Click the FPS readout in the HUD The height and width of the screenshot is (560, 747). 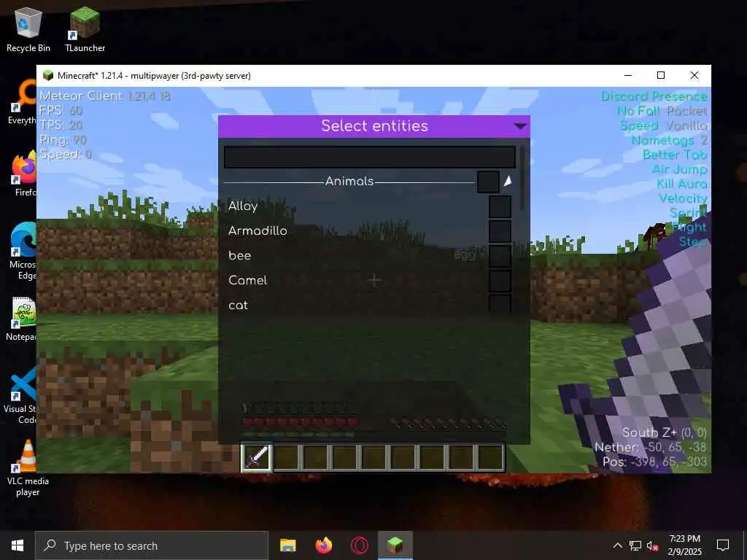[x=61, y=111]
